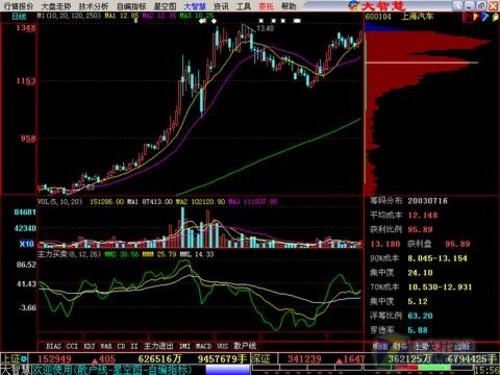
Task: Switch to the MACD indicator tab
Action: point(203,346)
